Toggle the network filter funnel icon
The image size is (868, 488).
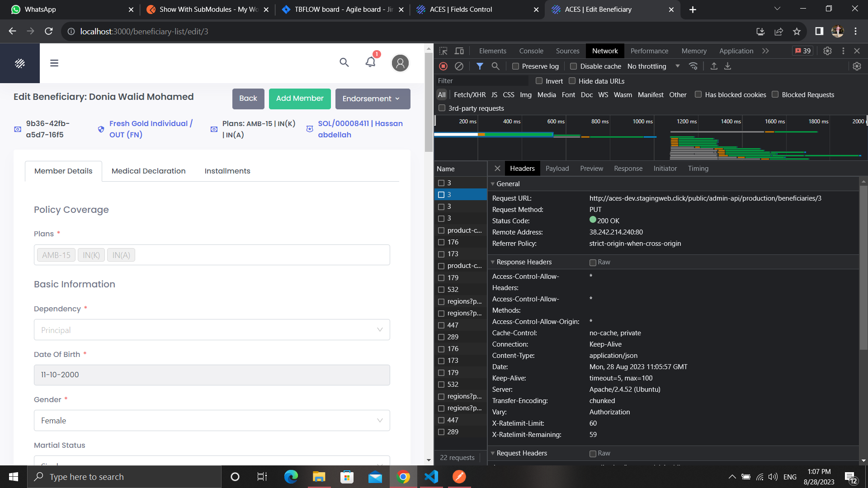pos(480,66)
